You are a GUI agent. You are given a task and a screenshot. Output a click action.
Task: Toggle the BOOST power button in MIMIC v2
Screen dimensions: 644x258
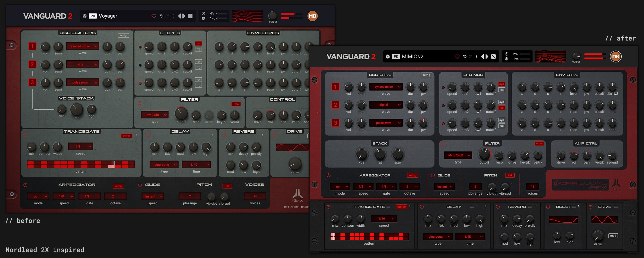pyautogui.click(x=548, y=207)
